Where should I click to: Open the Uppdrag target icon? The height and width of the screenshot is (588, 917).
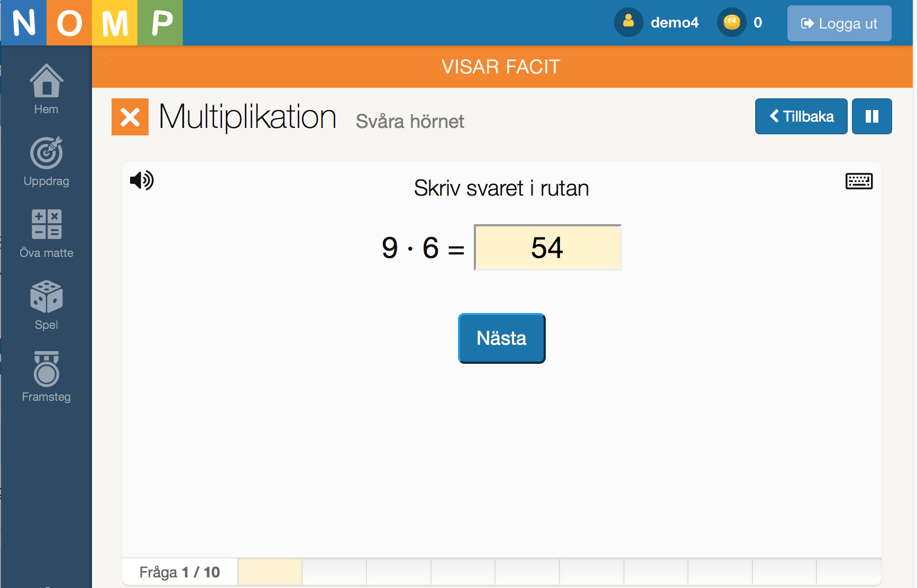click(x=47, y=153)
